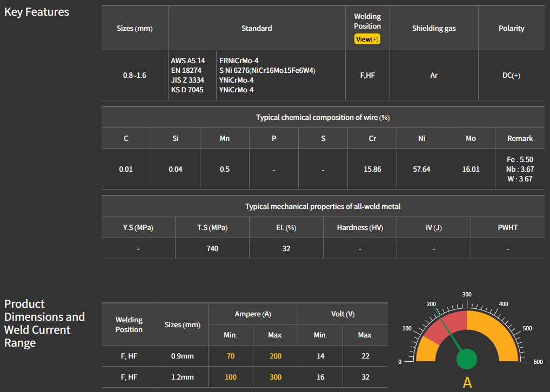Click the 600 mark on the gauge
The width and height of the screenshot is (550, 392).
coord(538,362)
